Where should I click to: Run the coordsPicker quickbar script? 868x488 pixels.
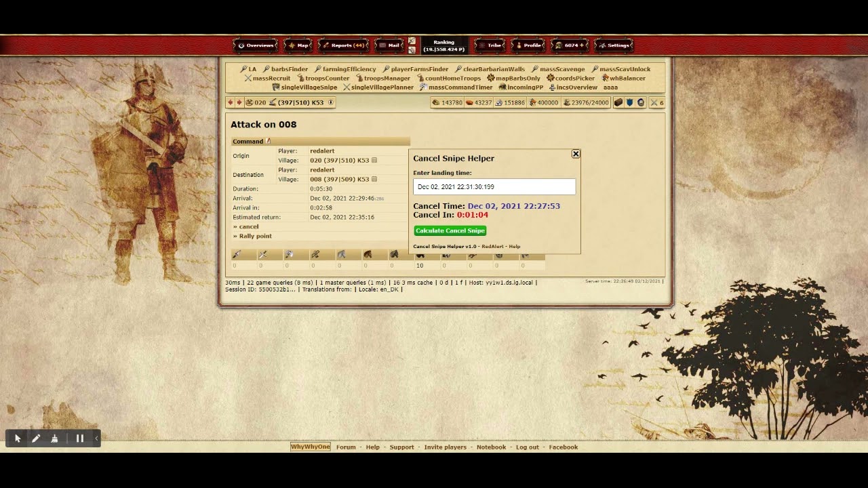571,78
